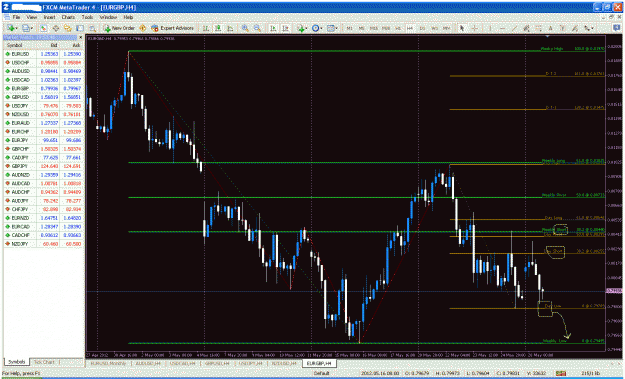The width and height of the screenshot is (625, 379).
Task: Open the New Chart toolbar icon
Action: pyautogui.click(x=11, y=28)
